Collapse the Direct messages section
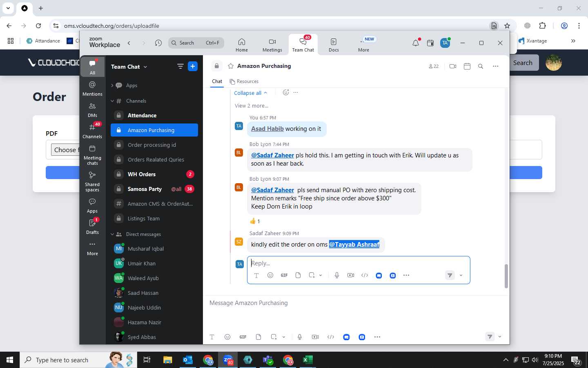Viewport: 588px width, 368px height. coord(112,234)
